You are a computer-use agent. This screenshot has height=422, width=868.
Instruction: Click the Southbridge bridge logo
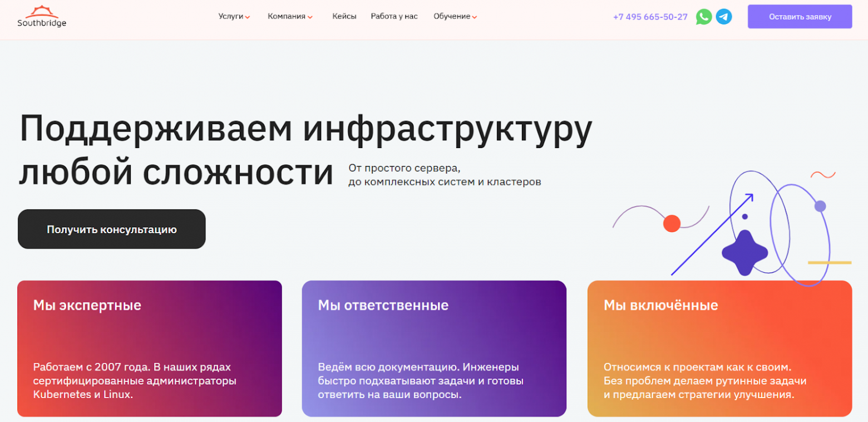(x=43, y=11)
